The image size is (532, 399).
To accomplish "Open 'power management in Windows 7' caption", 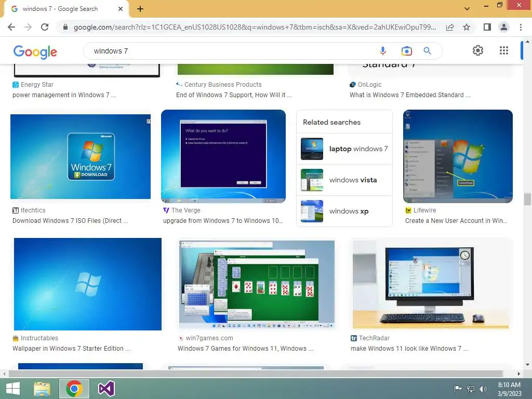I will coord(64,95).
